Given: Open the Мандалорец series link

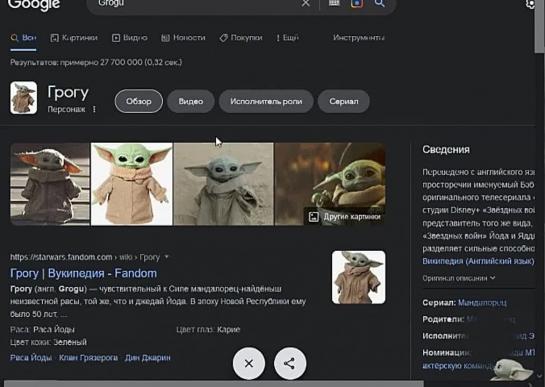Looking at the screenshot, I should click(482, 303).
